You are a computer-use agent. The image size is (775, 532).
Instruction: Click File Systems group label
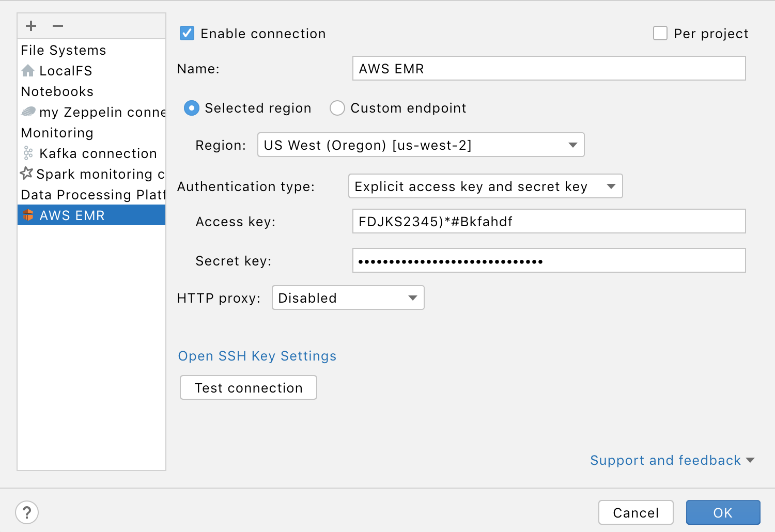pyautogui.click(x=64, y=50)
